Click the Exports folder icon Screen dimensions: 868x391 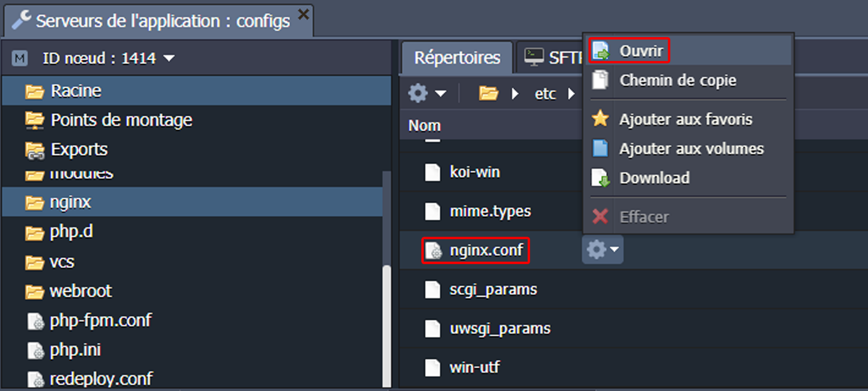click(35, 150)
